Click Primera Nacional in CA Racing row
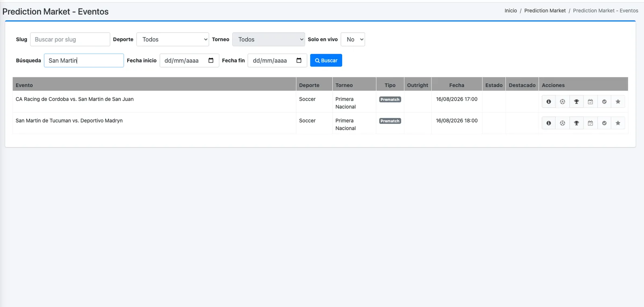644x307 pixels. pyautogui.click(x=346, y=103)
